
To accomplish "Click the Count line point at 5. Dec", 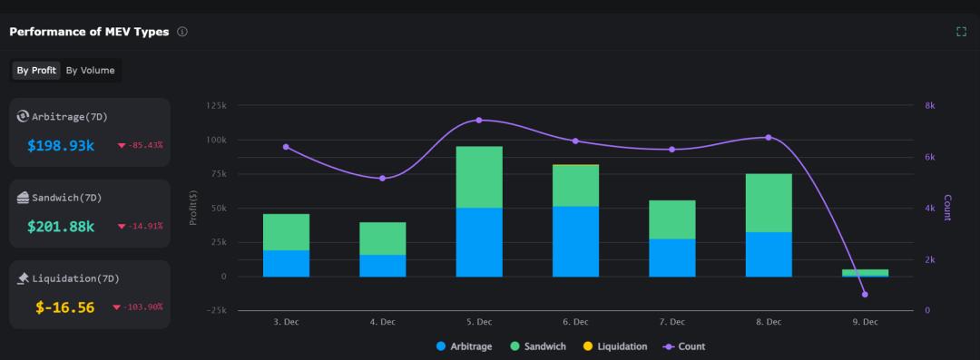I will click(479, 120).
